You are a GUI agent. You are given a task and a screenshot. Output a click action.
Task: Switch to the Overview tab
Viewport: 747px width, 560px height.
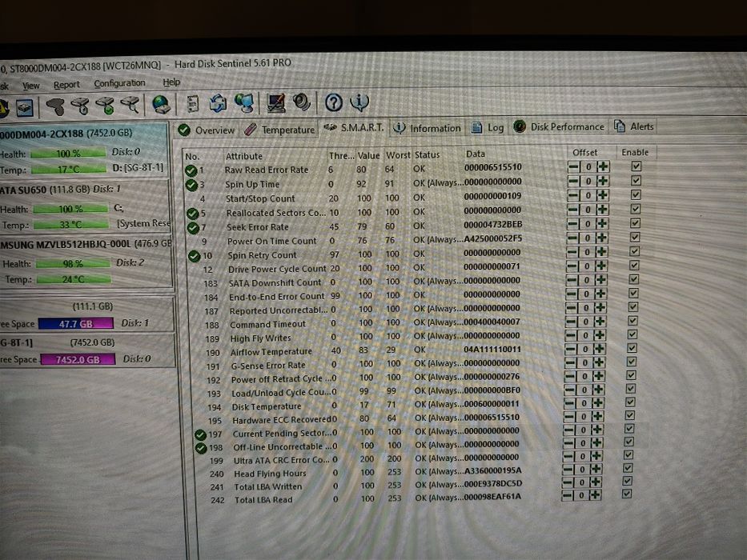207,130
